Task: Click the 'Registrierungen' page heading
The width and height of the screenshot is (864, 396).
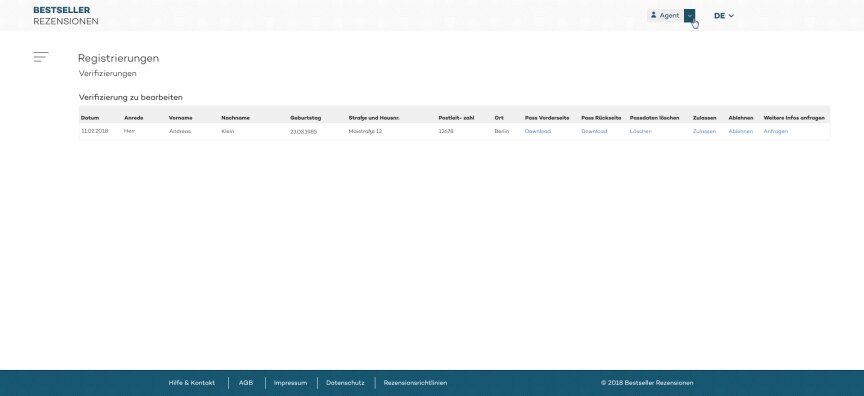Action: (118, 58)
